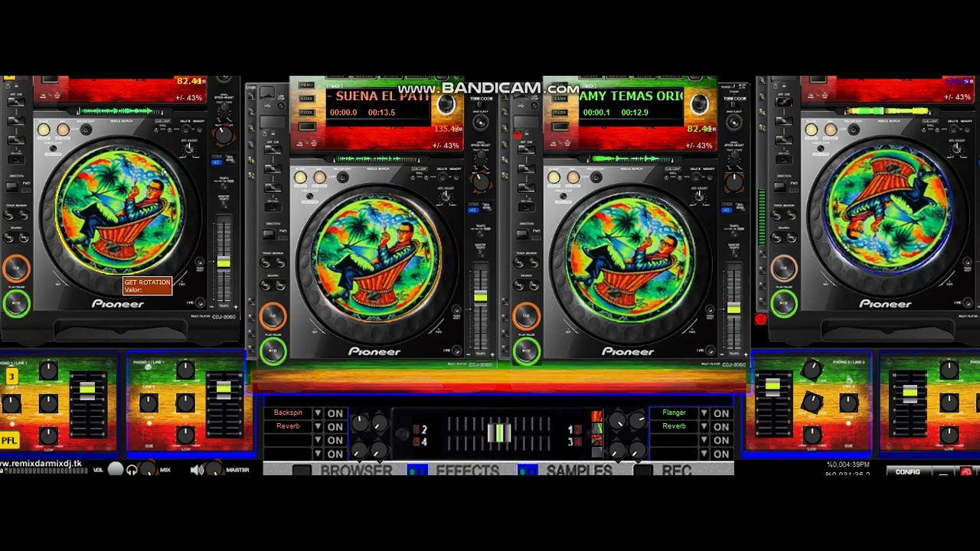Screen dimensions: 980x551
Task: Click Reloop/Exit button on SUENA EL PATI deck
Action: coord(342,178)
